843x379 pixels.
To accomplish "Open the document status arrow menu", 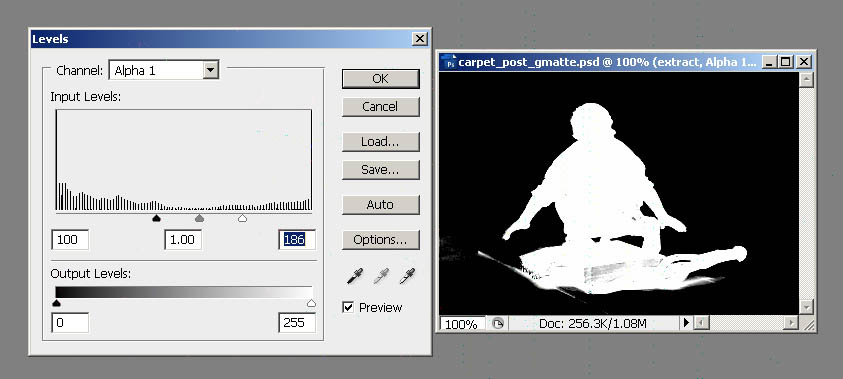I will (685, 323).
